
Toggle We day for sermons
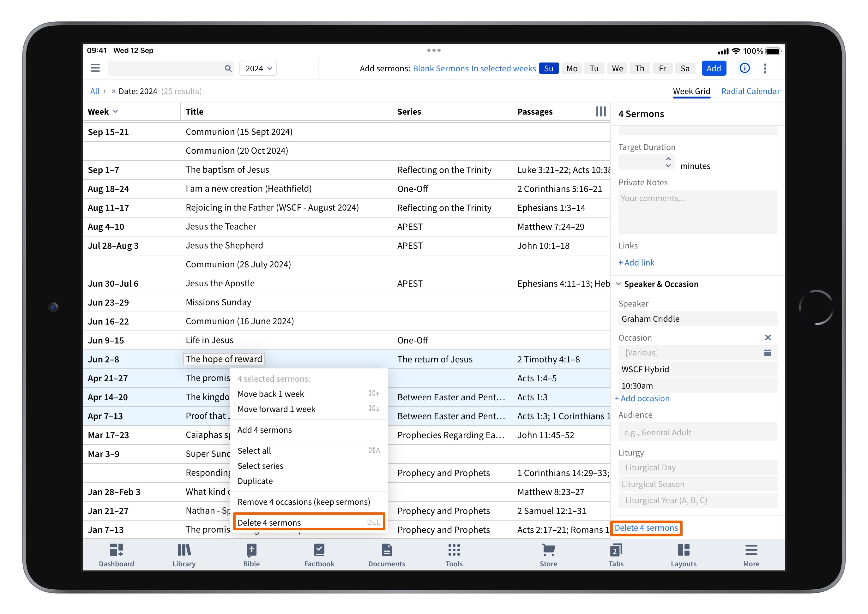coord(617,69)
